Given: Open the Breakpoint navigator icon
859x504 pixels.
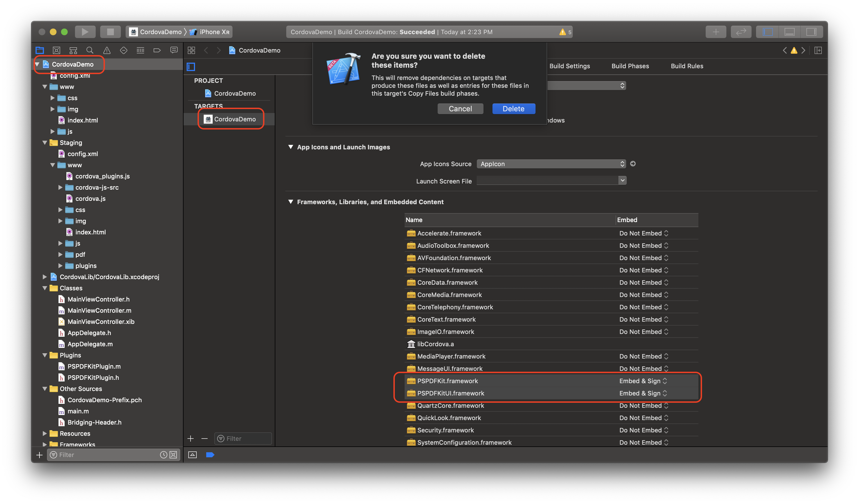Looking at the screenshot, I should [157, 50].
